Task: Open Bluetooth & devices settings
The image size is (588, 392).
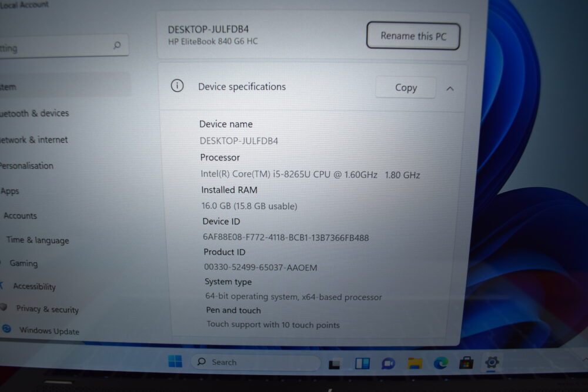Action: click(x=35, y=113)
